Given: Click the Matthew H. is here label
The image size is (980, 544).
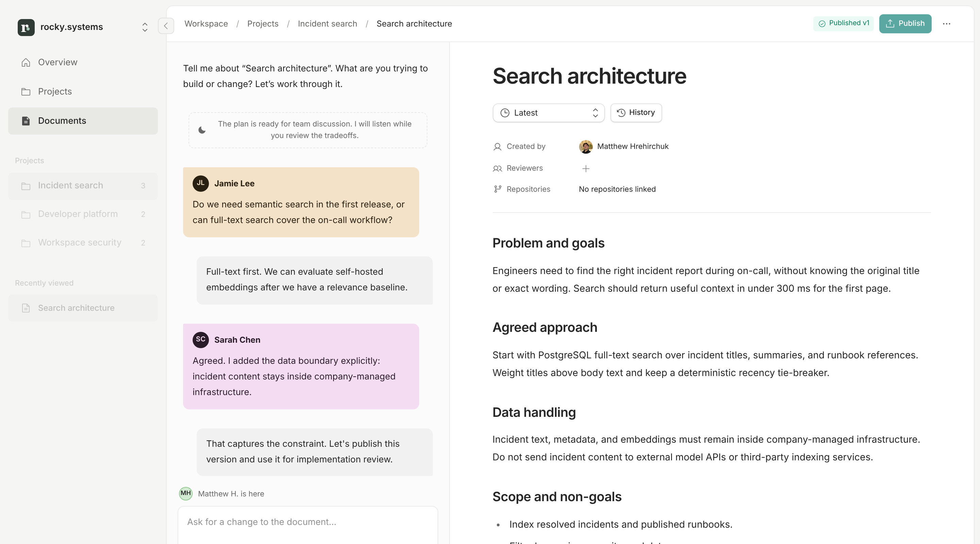Looking at the screenshot, I should pos(231,494).
